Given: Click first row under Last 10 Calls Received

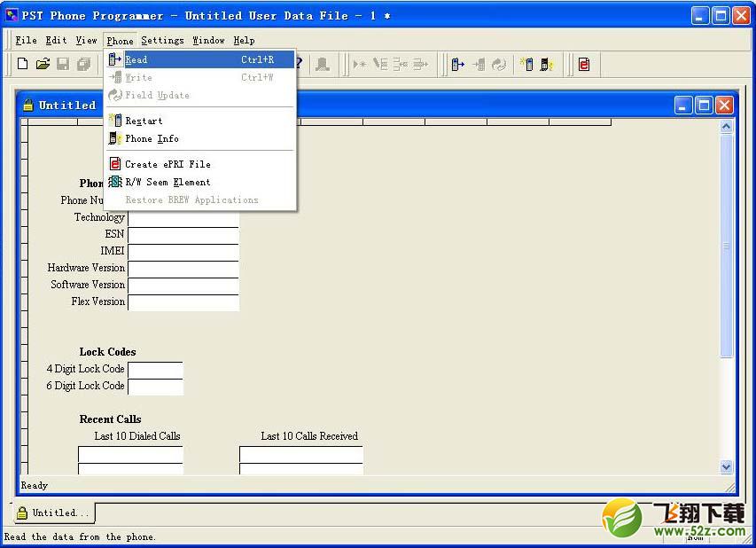Looking at the screenshot, I should click(301, 454).
